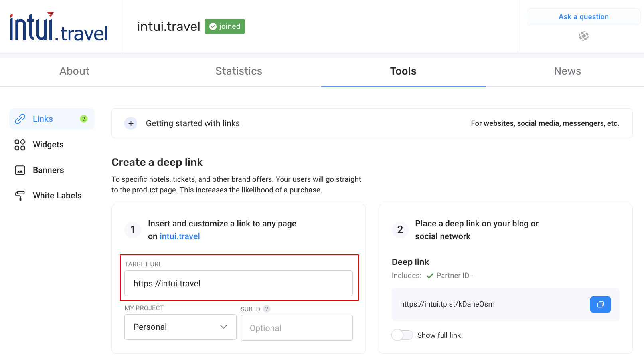Click the Create a deep link heading

pos(157,162)
